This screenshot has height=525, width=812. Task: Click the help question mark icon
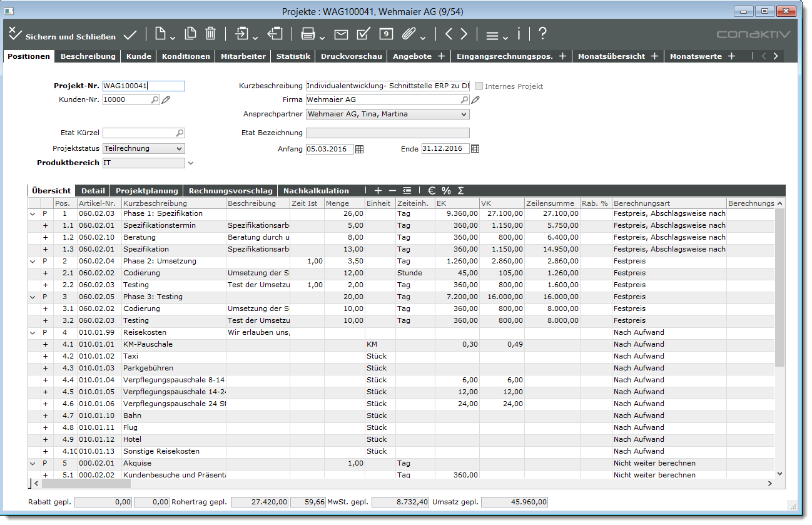point(542,34)
